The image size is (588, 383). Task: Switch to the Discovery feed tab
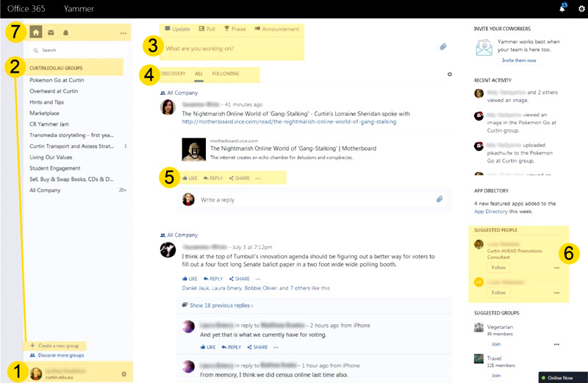[173, 74]
